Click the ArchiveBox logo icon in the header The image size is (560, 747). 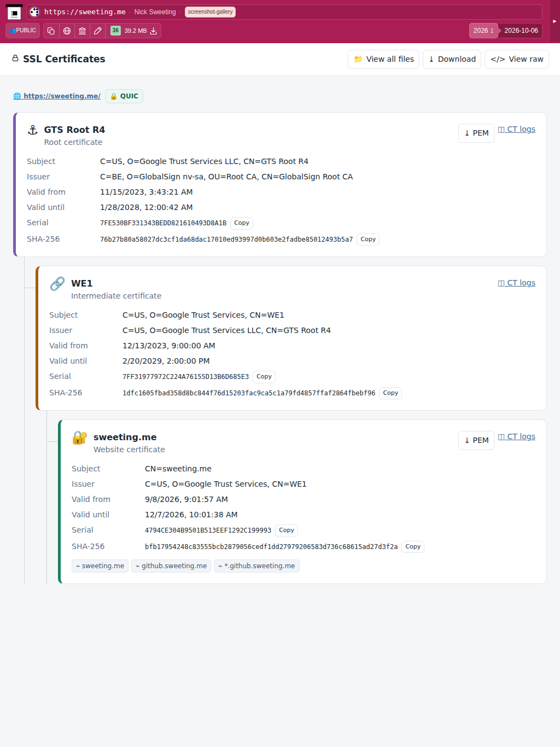tap(14, 12)
